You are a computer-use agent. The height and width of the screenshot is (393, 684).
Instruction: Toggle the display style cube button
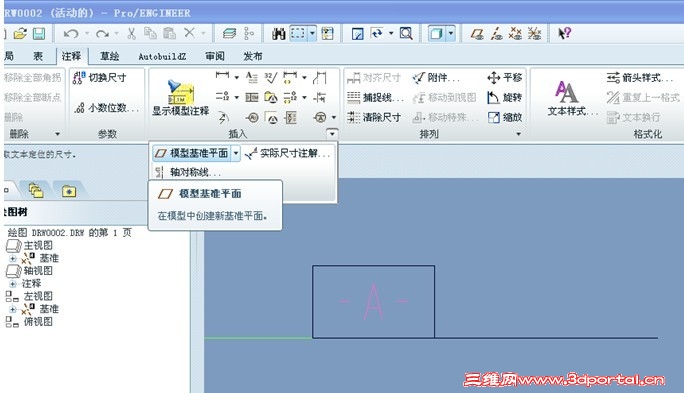tap(437, 33)
